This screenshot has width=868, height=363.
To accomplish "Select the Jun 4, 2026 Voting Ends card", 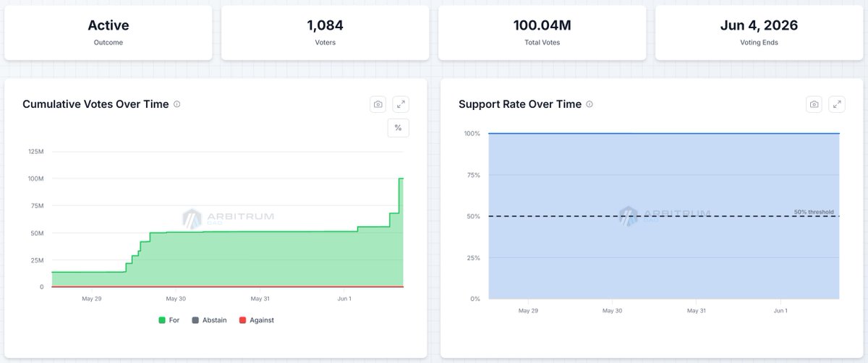I will 759,33.
